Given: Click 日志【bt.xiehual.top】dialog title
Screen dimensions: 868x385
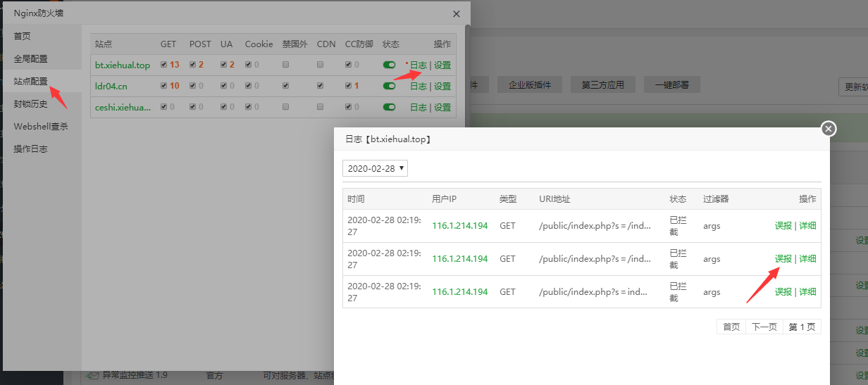Looking at the screenshot, I should 388,139.
